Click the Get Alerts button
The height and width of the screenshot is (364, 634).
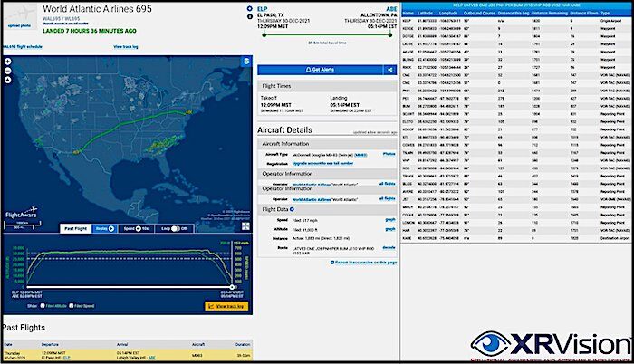point(321,70)
